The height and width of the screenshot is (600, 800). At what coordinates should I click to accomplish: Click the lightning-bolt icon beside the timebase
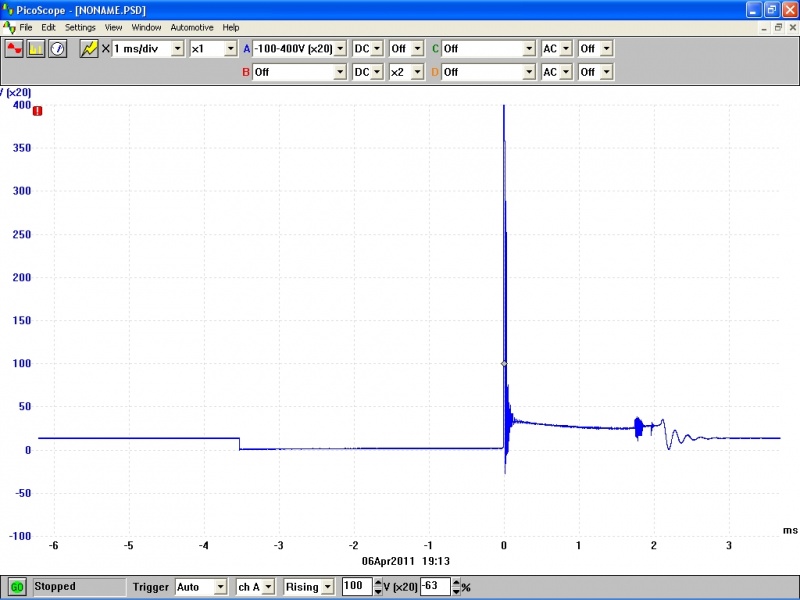89,48
